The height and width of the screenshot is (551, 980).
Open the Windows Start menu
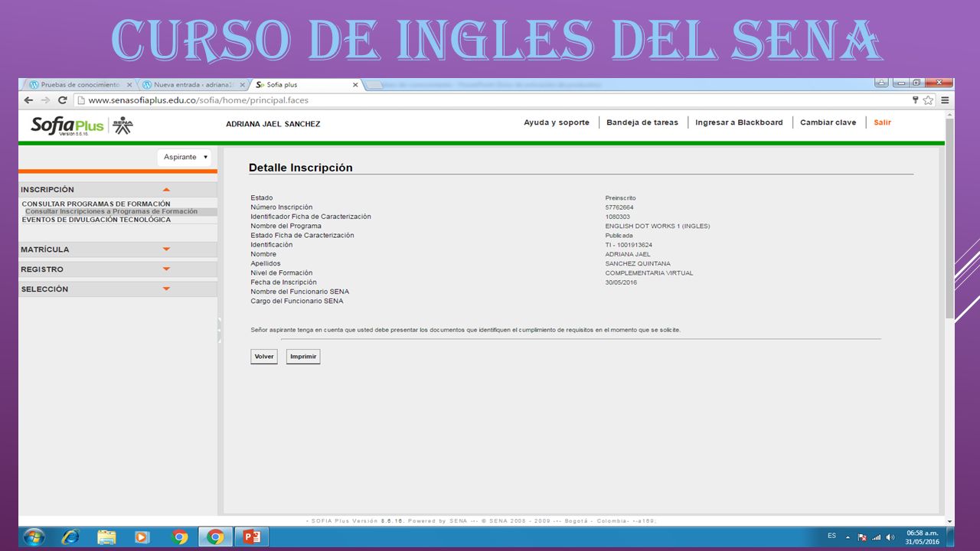[34, 537]
